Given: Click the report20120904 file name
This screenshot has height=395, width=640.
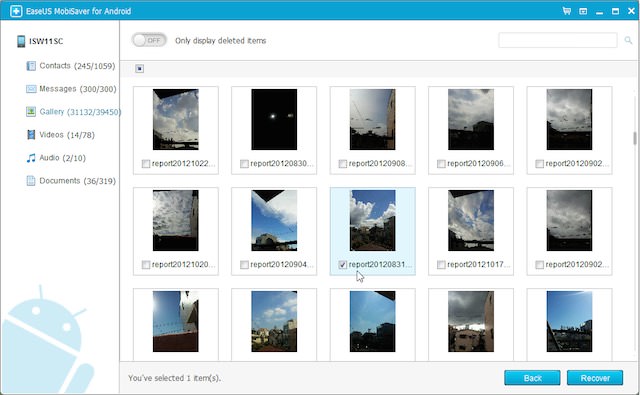Looking at the screenshot, I should tap(282, 265).
